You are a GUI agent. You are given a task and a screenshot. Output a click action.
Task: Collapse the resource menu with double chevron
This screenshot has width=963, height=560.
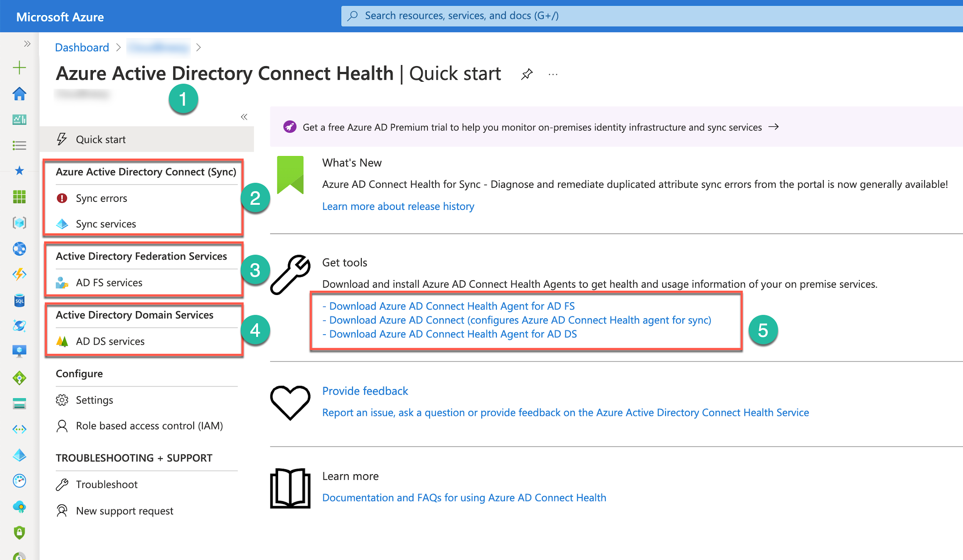point(244,117)
